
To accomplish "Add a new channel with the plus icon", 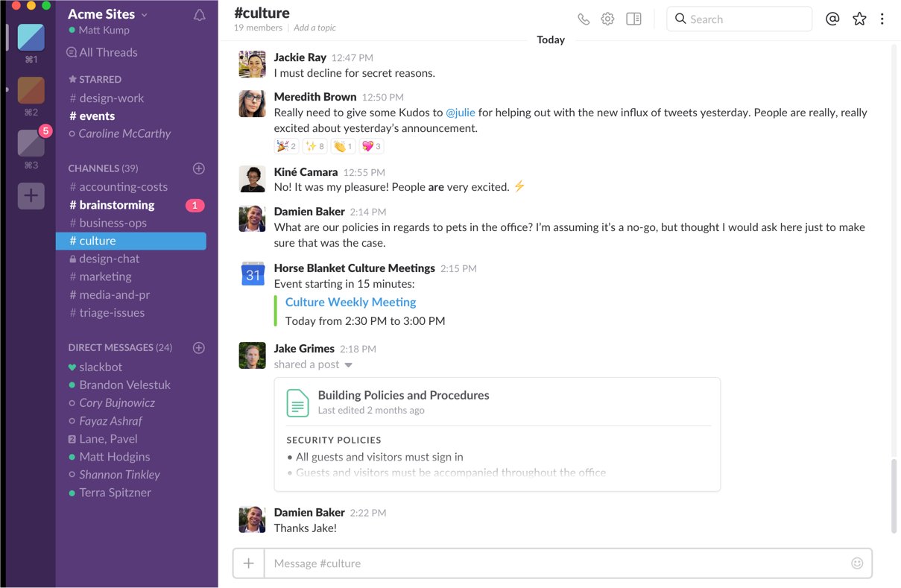I will pyautogui.click(x=198, y=168).
